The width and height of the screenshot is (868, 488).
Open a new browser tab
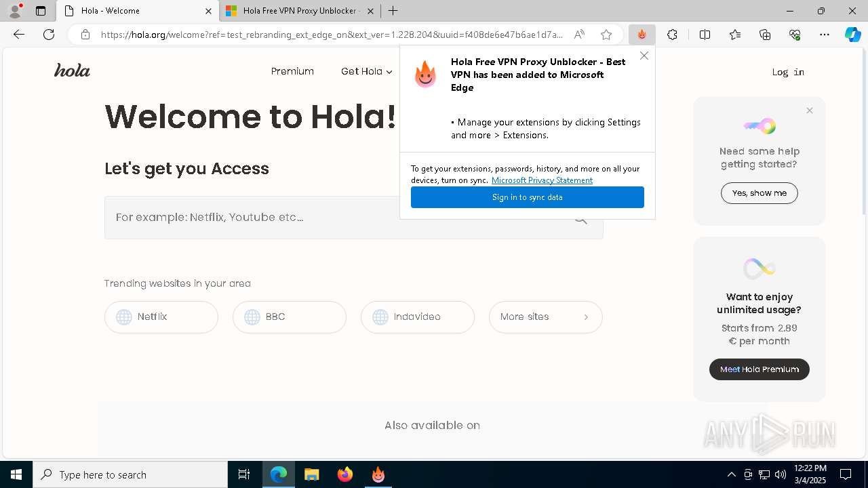pyautogui.click(x=393, y=11)
